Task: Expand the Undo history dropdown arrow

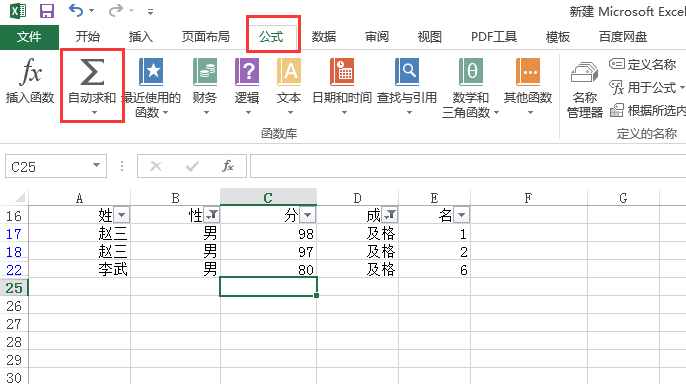Action: (x=91, y=10)
